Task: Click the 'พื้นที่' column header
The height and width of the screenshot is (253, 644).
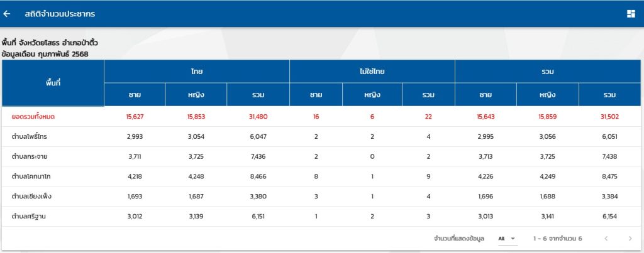Action: coord(53,83)
